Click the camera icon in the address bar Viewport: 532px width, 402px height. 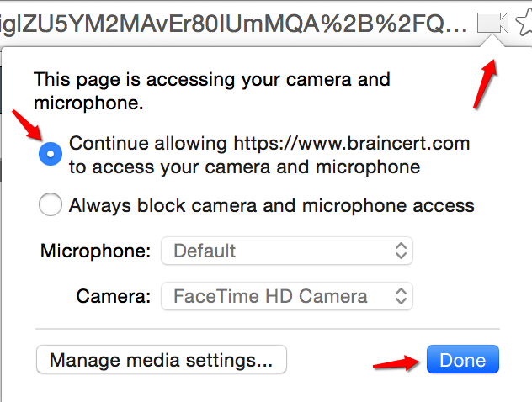click(x=492, y=23)
